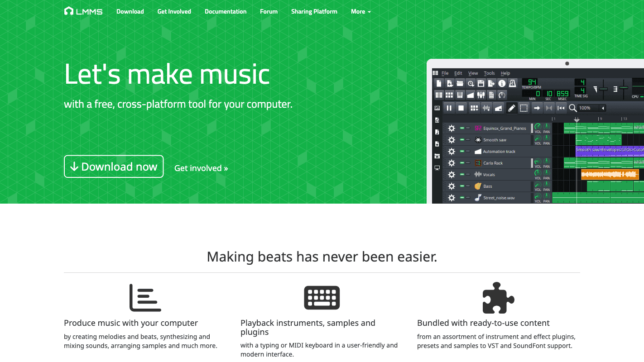
Task: Click the keyboard icon above Playback instruments
Action: [x=322, y=298]
